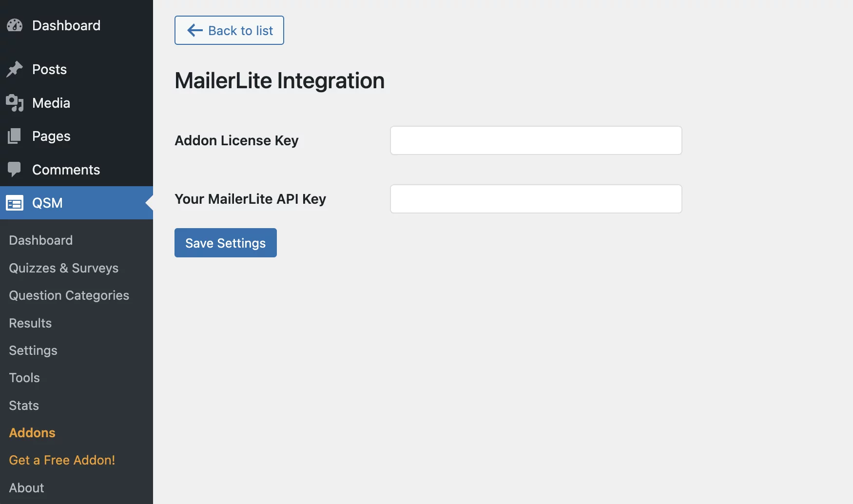Open QSM submenu Dashboard item

pyautogui.click(x=41, y=240)
